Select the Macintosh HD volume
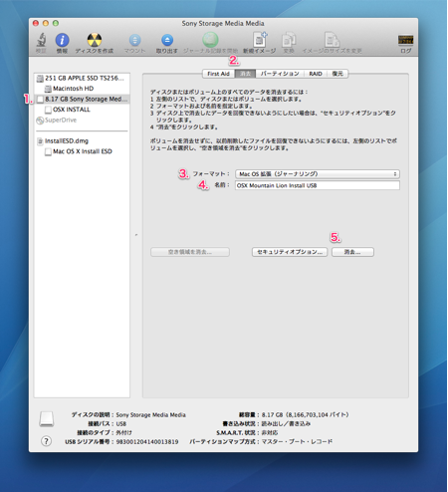448x492 pixels. point(73,89)
